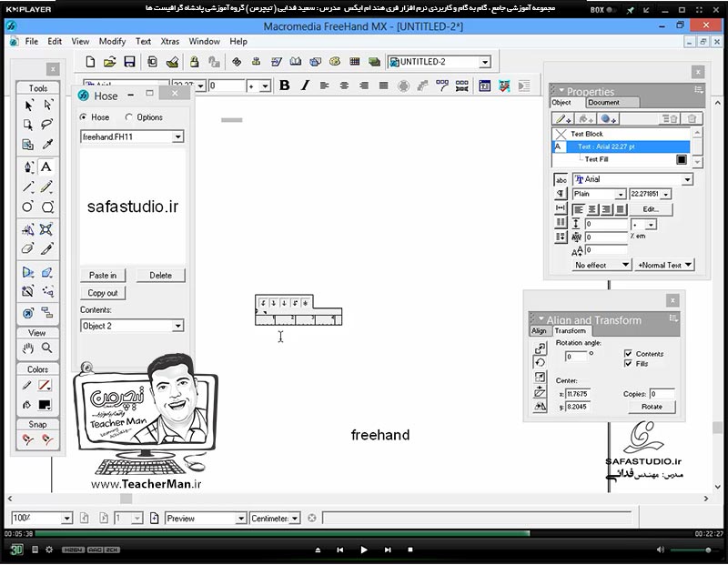728x565 pixels.
Task: Click the Rotation angle input field
Action: 576,357
